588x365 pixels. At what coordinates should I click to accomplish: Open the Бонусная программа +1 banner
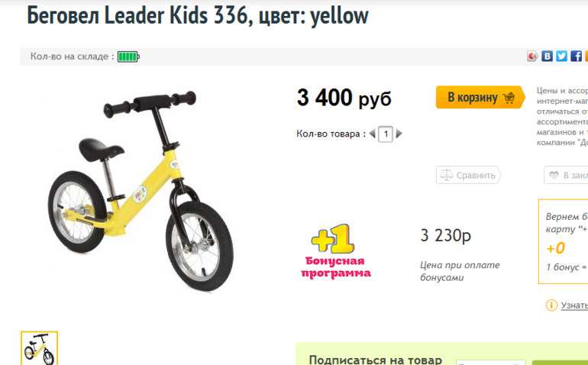tap(335, 251)
